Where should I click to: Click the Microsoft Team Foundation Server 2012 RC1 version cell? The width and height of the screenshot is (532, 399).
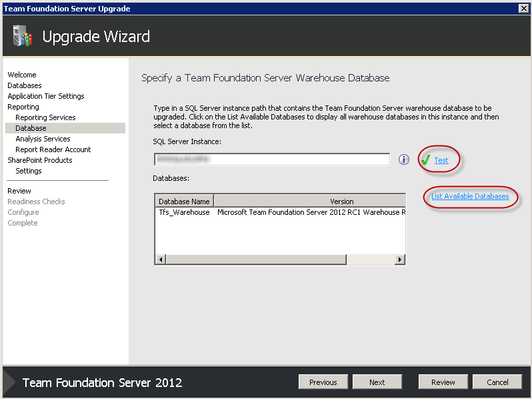pos(311,212)
